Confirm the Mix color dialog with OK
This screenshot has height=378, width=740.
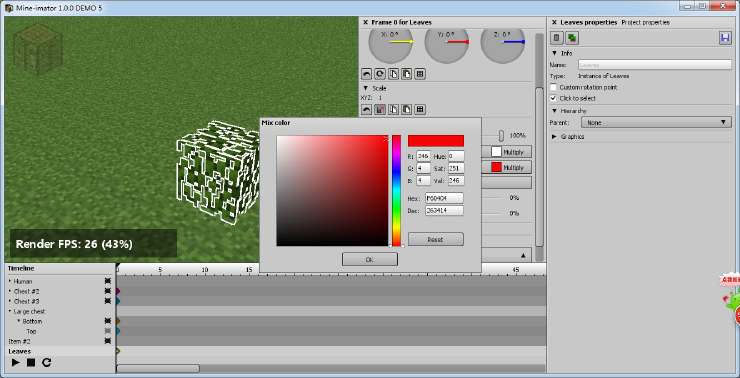tap(370, 259)
